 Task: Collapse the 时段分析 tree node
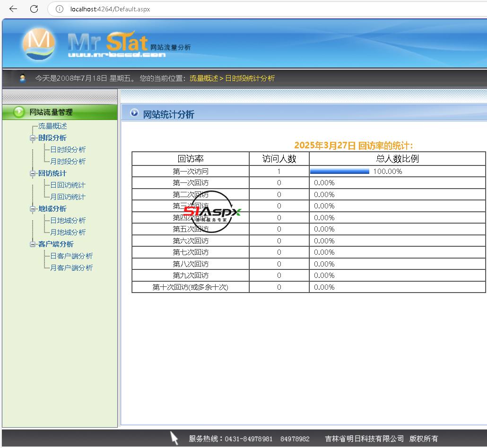click(33, 138)
